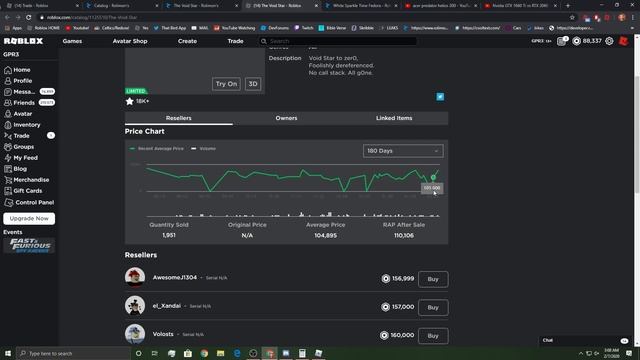Screen dimensions: 640x360
Task: Go to Avatar page in sidebar
Action: 18,114
